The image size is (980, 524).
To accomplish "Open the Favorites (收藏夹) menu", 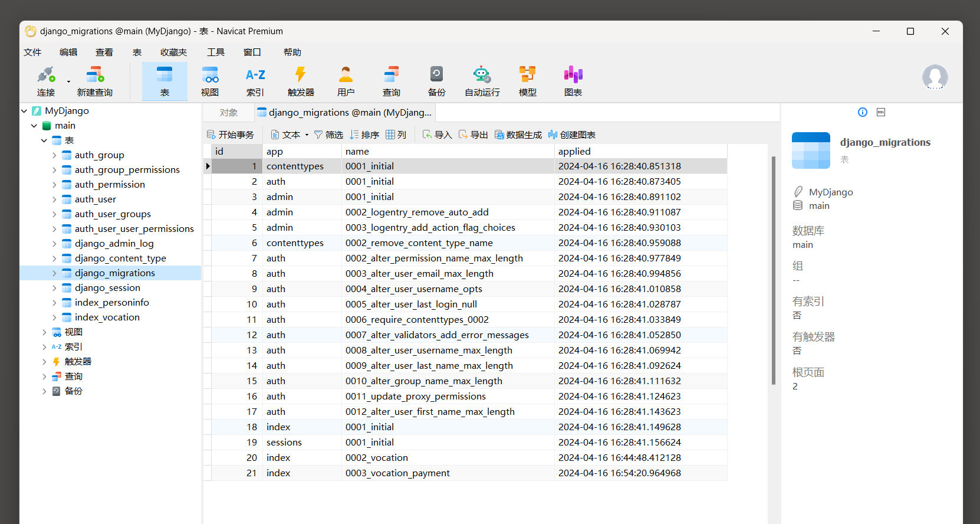I will 173,53.
